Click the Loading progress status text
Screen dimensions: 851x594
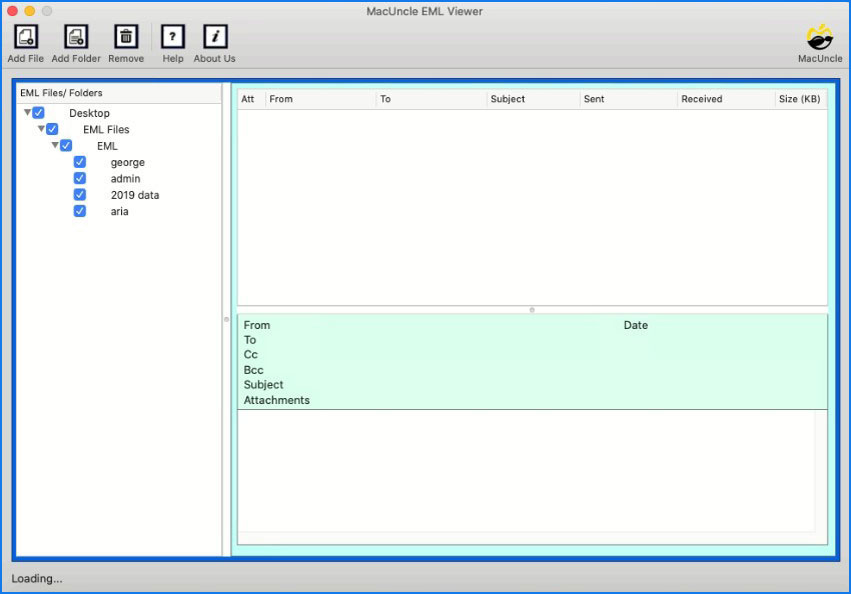36,578
